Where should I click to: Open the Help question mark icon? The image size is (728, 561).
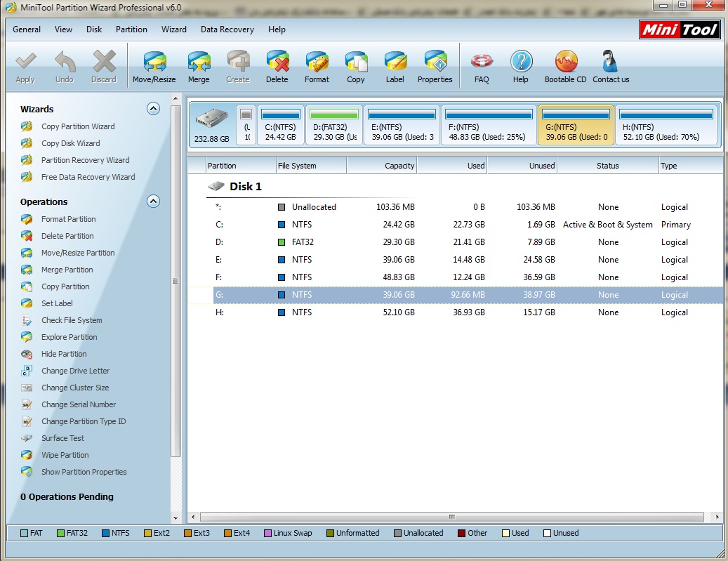tap(521, 62)
